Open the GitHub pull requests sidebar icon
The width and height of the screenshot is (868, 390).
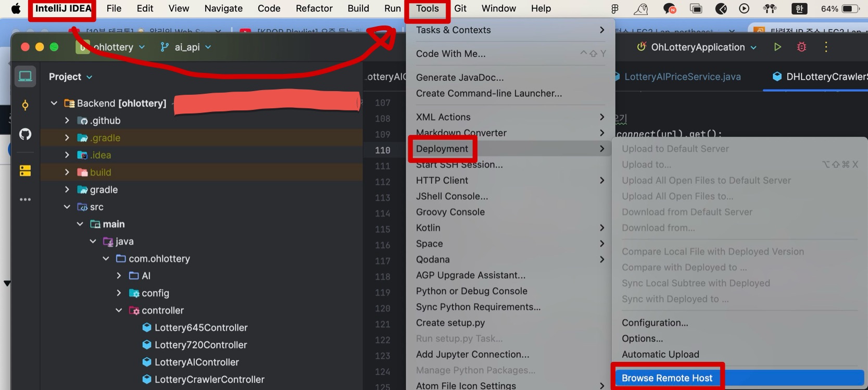(x=25, y=134)
